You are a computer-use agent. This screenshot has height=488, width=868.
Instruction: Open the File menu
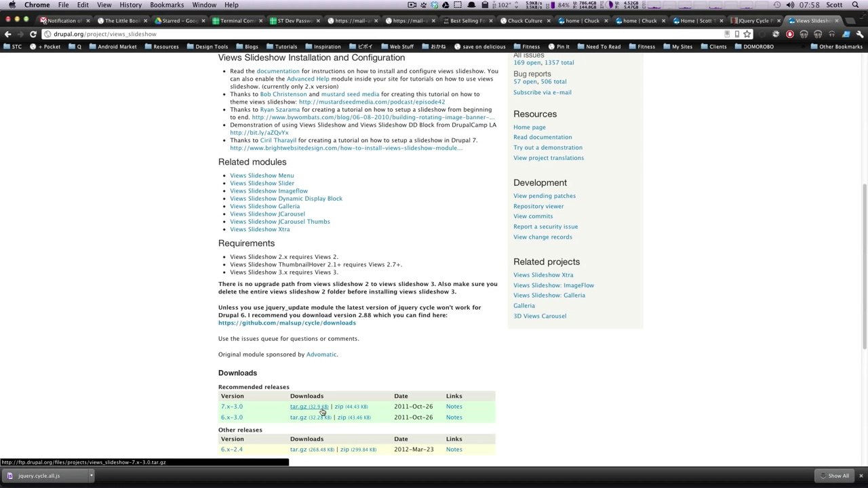63,5
